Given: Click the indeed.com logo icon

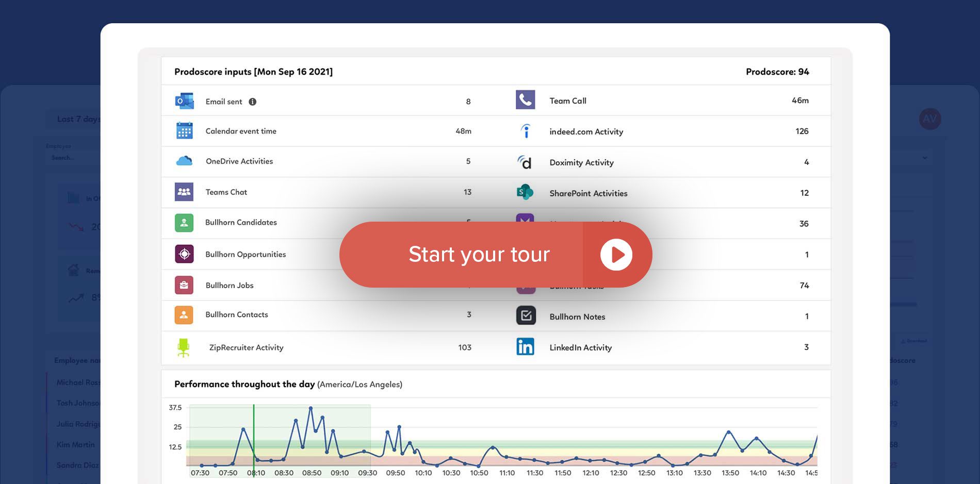Looking at the screenshot, I should (x=526, y=131).
